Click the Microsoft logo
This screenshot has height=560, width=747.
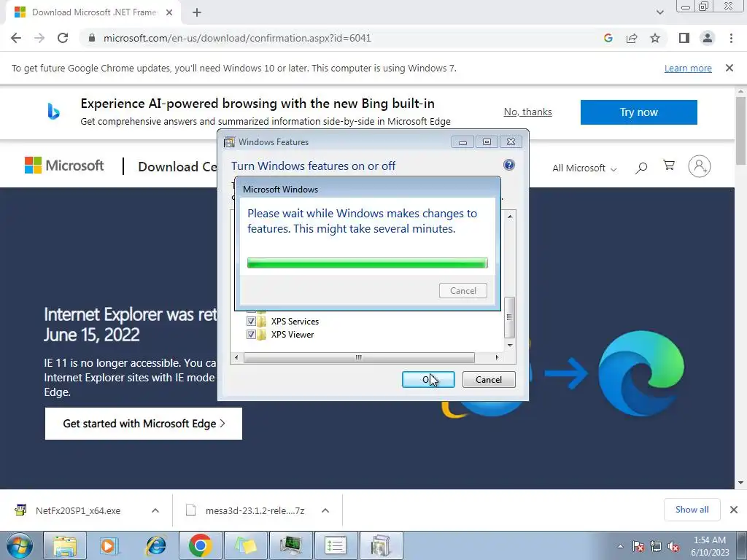[x=64, y=166]
